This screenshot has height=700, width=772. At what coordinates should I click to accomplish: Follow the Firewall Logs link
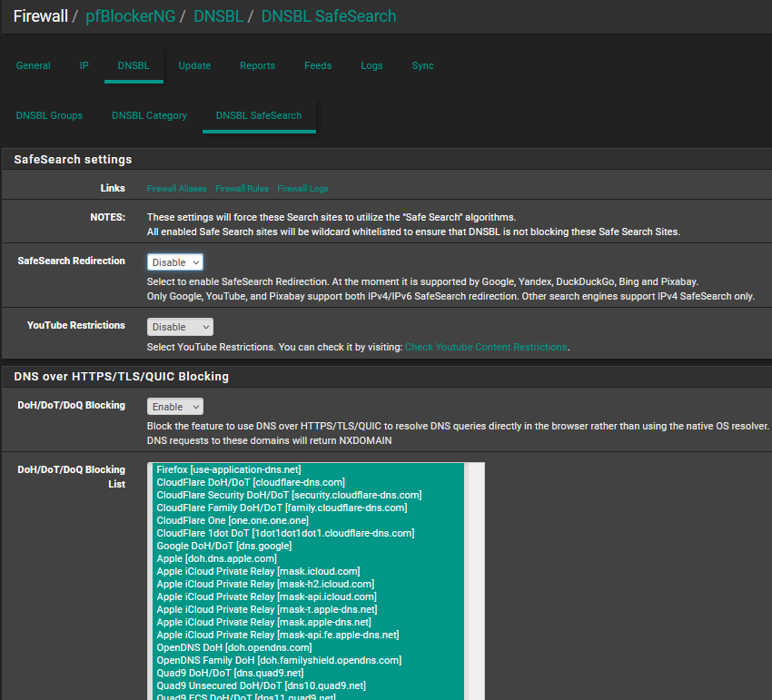click(302, 189)
